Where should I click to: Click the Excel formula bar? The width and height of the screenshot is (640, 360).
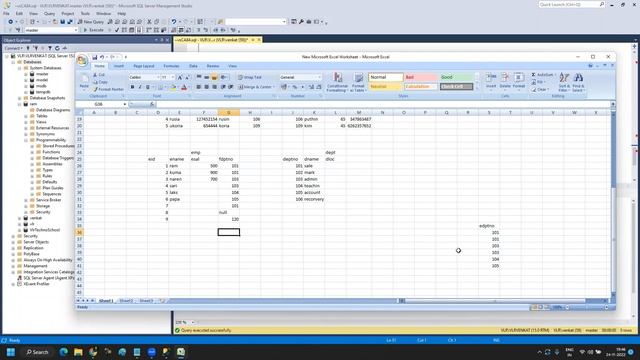tap(384, 104)
